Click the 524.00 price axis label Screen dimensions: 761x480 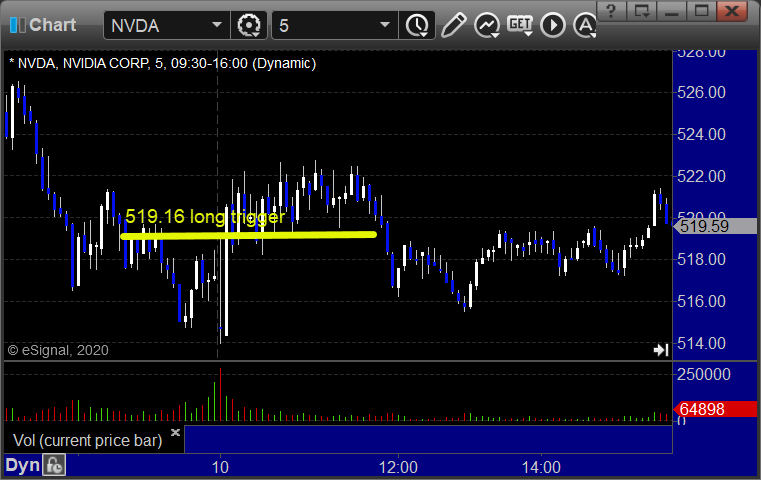tap(701, 134)
